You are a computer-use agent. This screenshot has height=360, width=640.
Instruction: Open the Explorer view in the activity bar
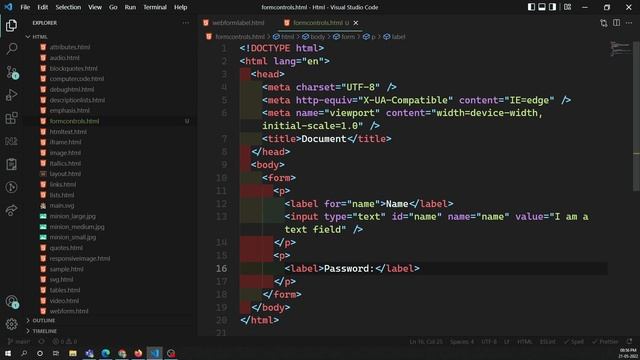tap(11, 26)
